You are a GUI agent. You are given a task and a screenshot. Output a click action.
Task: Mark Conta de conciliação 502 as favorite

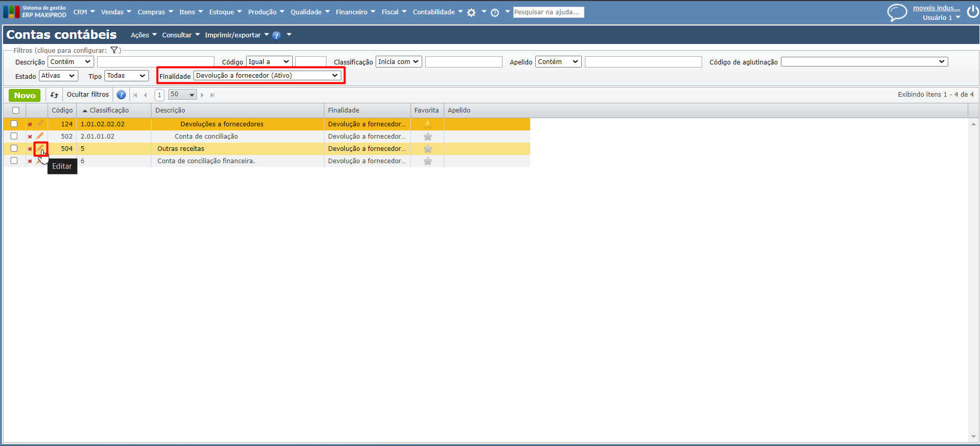tap(428, 137)
